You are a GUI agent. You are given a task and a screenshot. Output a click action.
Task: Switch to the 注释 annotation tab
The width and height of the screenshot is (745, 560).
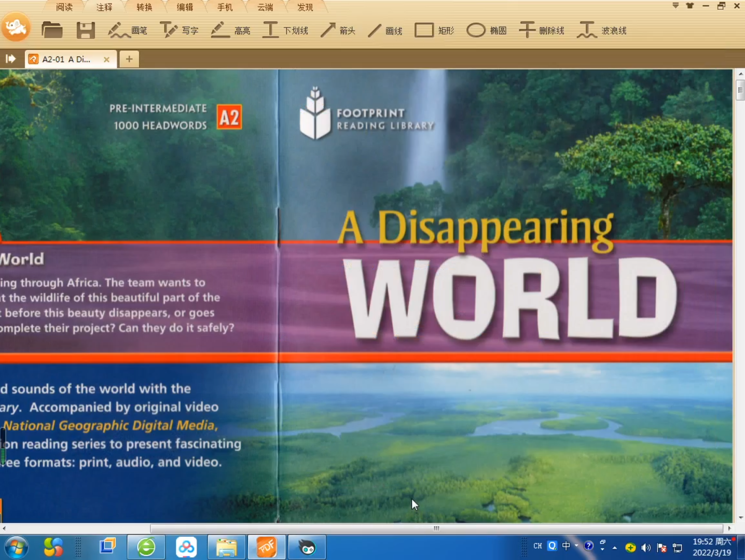104,7
